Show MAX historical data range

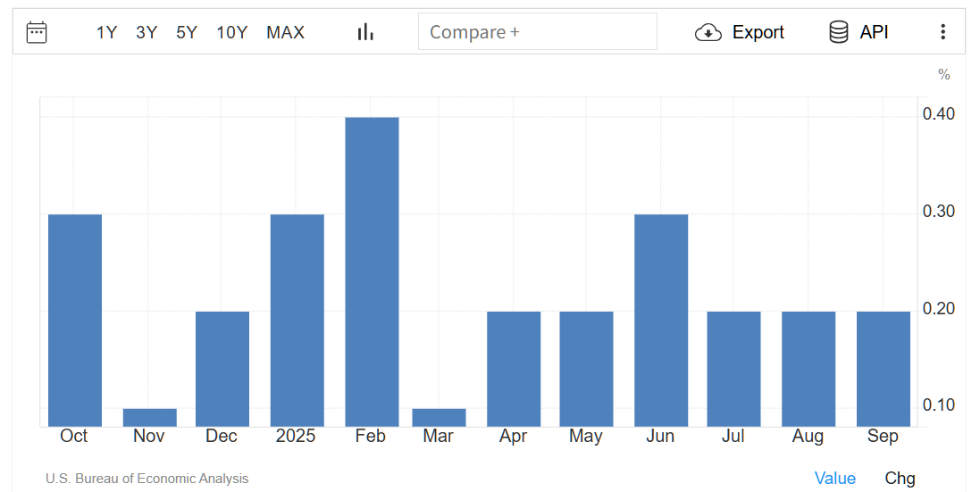click(x=285, y=32)
